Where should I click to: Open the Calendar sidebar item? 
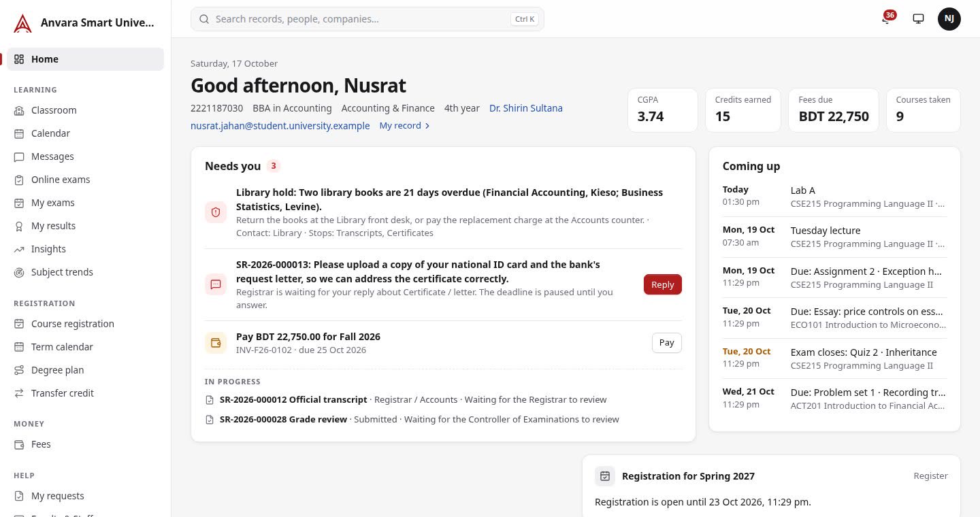pos(86,133)
